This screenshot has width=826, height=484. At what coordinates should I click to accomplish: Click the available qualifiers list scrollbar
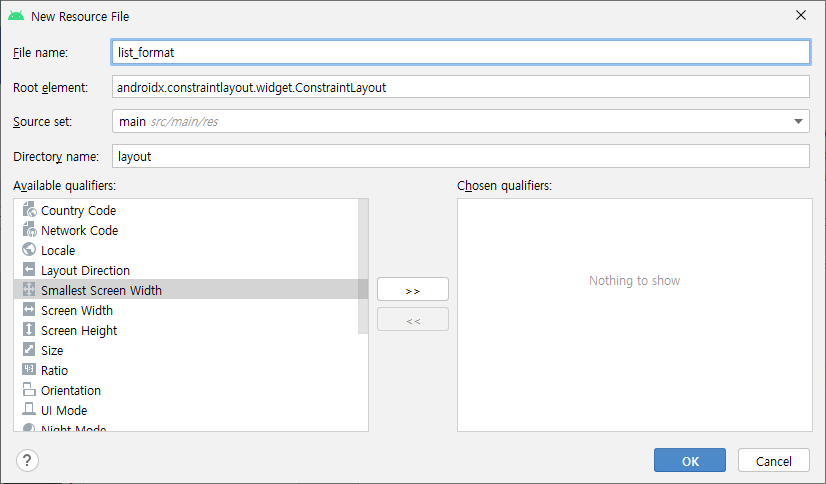[363, 266]
